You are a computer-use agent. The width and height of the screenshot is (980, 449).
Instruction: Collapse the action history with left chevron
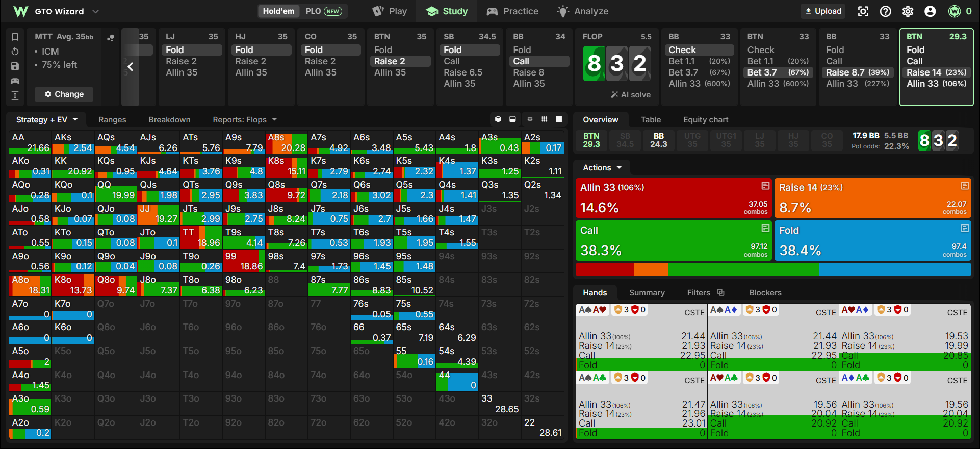coord(131,67)
